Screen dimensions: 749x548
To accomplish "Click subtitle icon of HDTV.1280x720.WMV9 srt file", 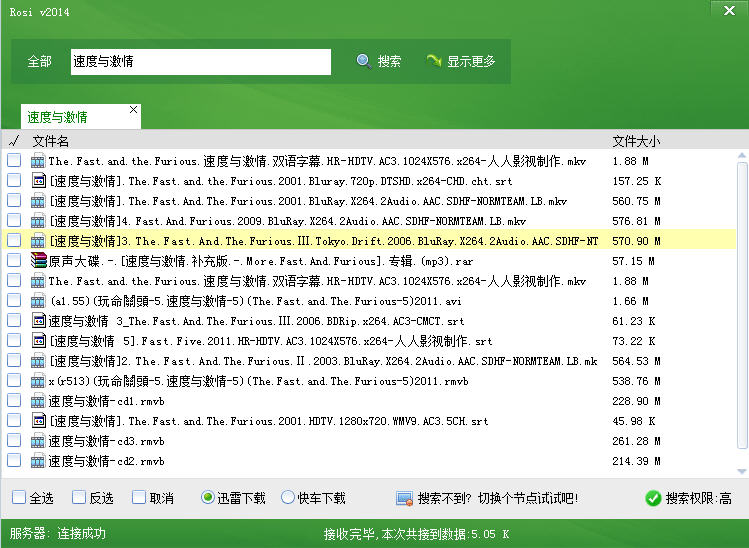I will pyautogui.click(x=38, y=420).
